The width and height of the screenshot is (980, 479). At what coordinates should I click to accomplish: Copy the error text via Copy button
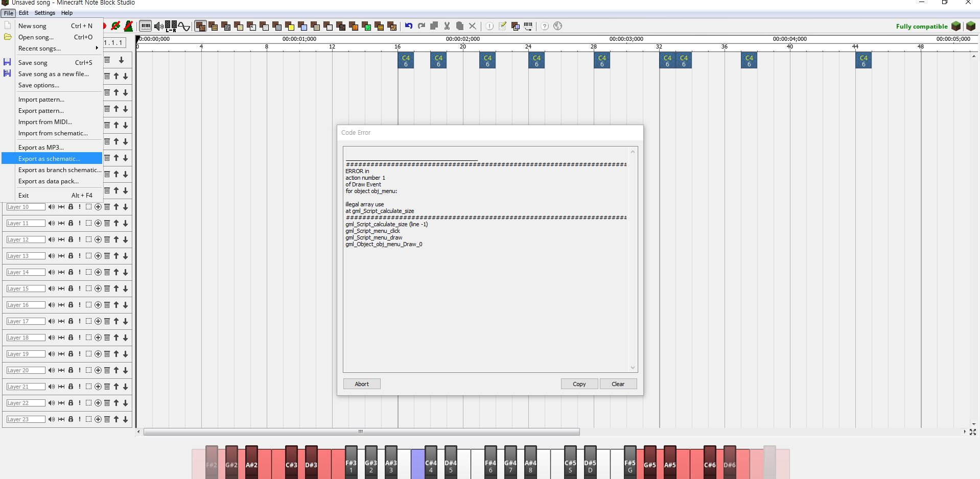579,384
